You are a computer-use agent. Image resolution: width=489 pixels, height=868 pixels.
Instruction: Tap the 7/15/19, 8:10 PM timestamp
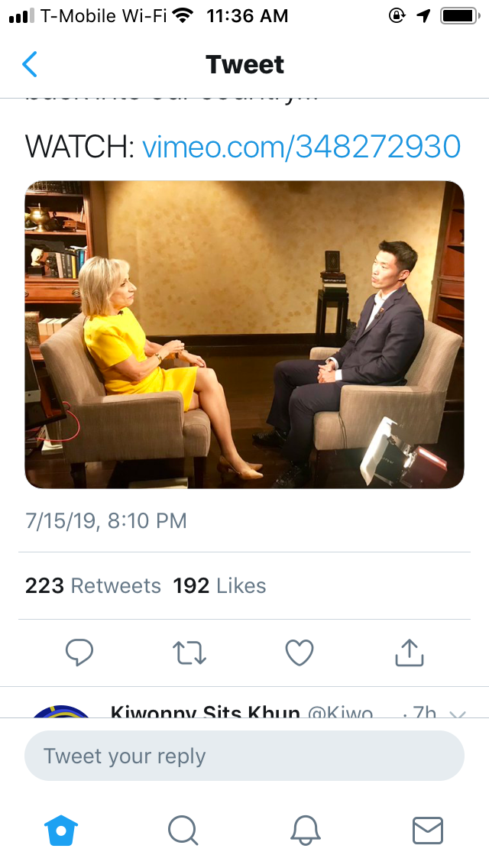coord(106,521)
